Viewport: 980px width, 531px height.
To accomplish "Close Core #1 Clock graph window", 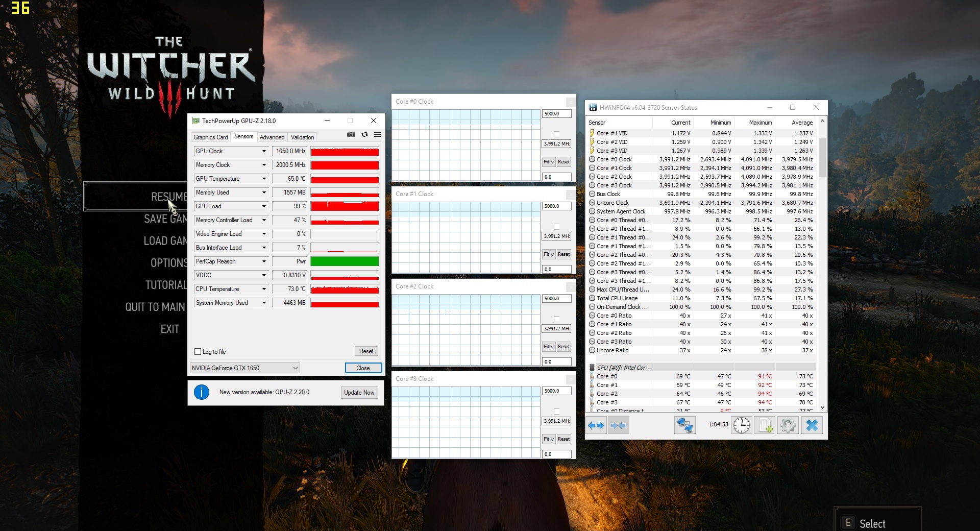I will pos(571,194).
